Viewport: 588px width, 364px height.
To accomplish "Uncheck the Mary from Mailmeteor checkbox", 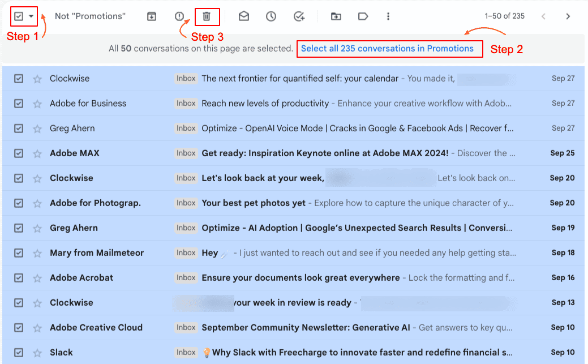I will [x=18, y=253].
